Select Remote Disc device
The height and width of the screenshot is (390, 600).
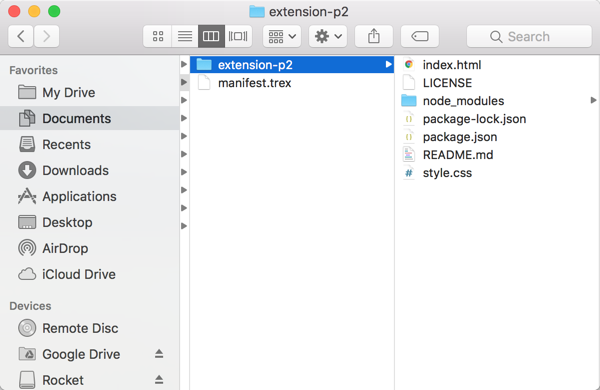pos(90,328)
